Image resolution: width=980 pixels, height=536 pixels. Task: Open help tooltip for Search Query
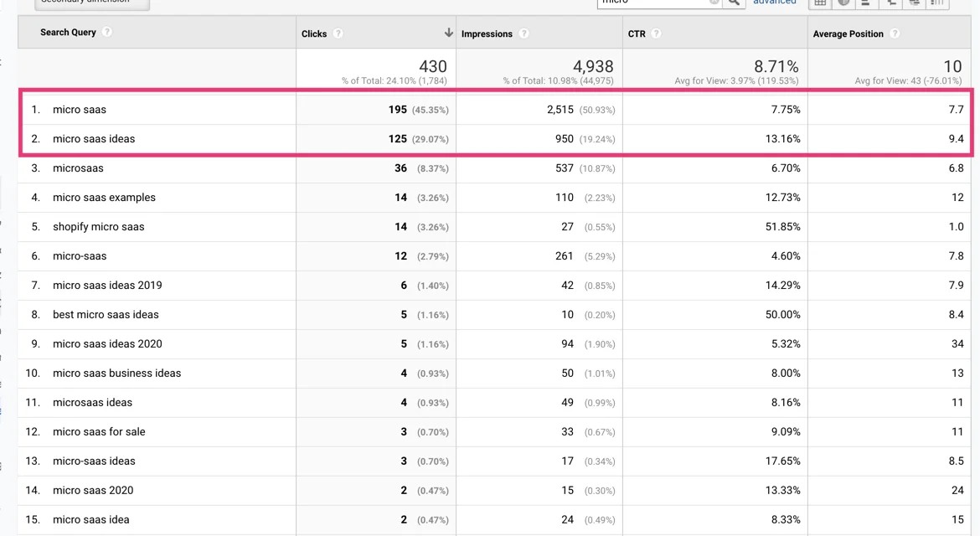(107, 33)
